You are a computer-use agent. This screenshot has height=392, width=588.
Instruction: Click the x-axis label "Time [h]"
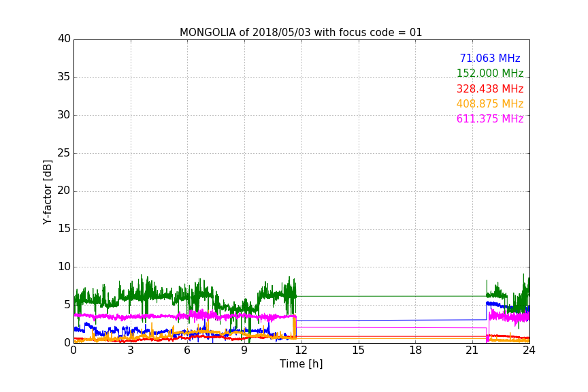pos(301,364)
